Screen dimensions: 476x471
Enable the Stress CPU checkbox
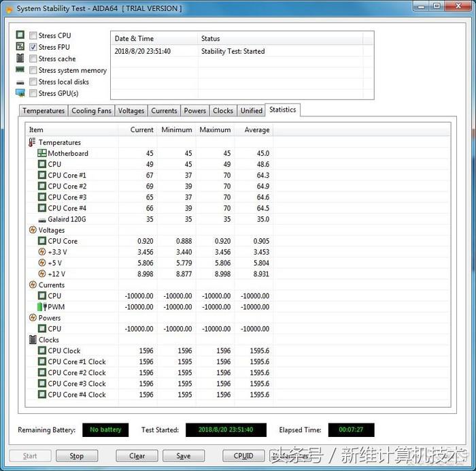33,35
